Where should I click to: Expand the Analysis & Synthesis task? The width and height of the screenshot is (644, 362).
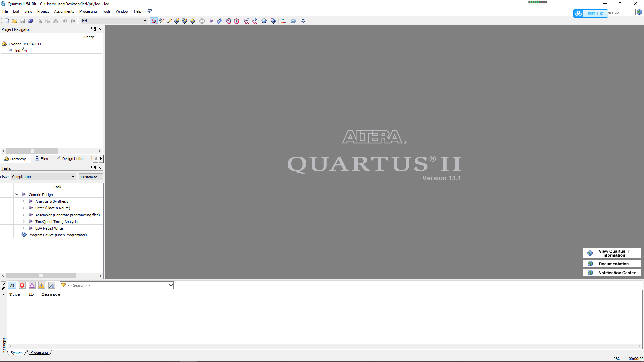(x=23, y=201)
